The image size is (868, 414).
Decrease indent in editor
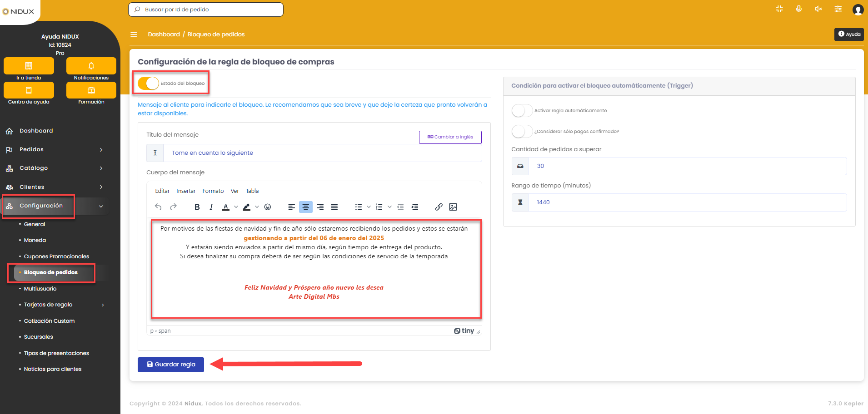coord(400,207)
